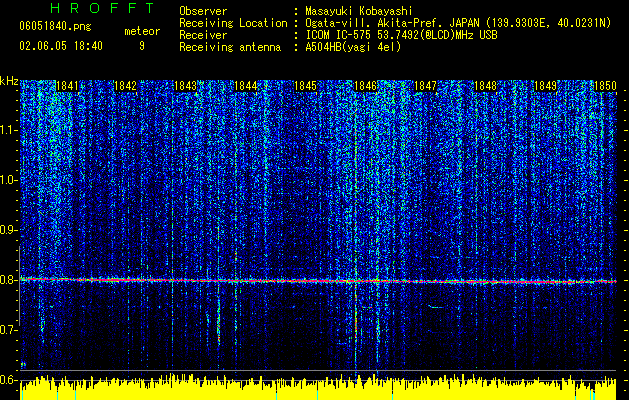Click the 1848 time marker
Image resolution: width=629 pixels, height=400 pixels.
click(x=485, y=86)
